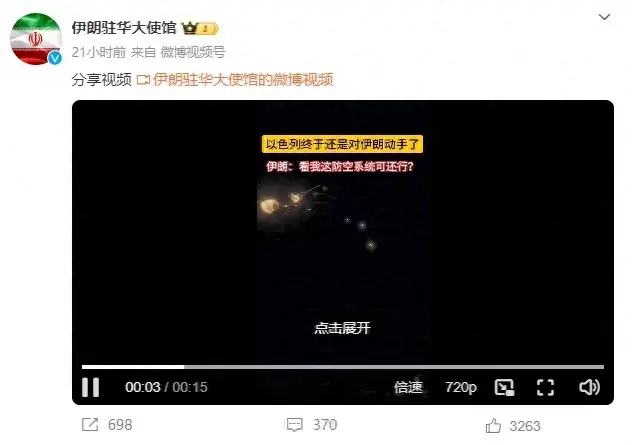
Task: Expand the post options chevron
Action: pos(604,17)
